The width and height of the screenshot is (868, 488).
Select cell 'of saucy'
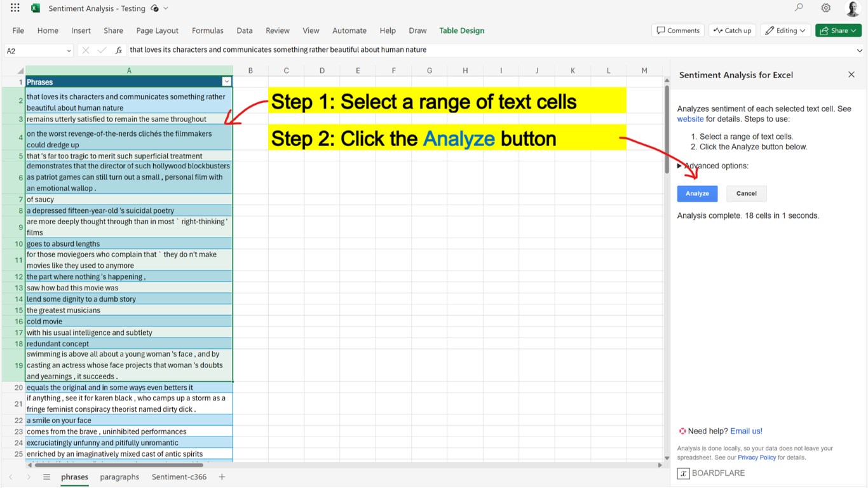[x=129, y=200]
